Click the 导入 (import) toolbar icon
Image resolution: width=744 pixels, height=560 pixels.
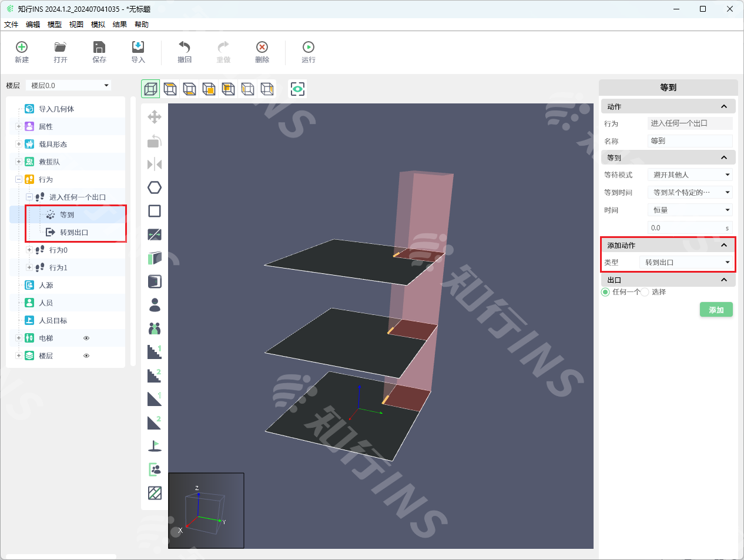pos(138,47)
